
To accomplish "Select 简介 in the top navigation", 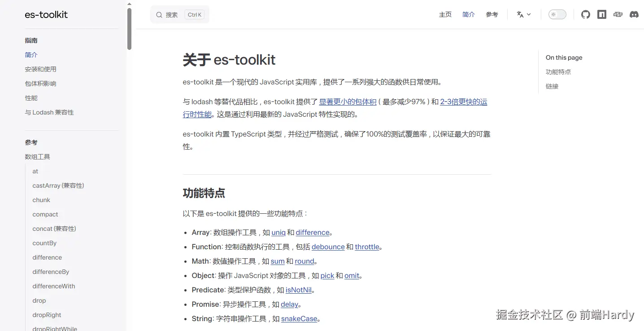I will [469, 14].
